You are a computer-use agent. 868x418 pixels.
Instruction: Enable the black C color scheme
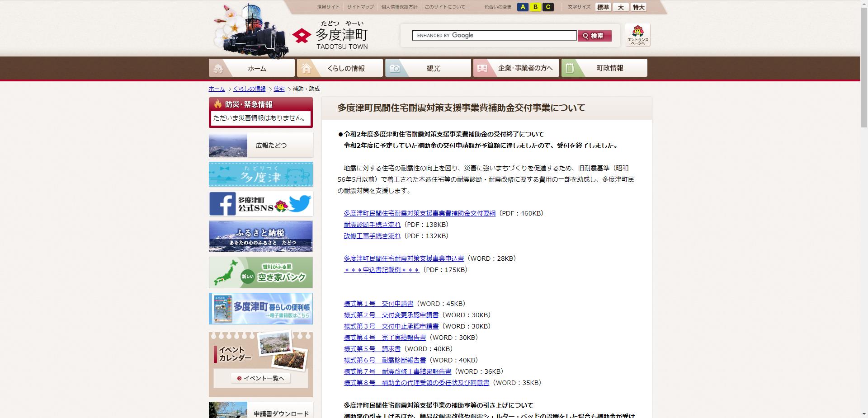(548, 7)
